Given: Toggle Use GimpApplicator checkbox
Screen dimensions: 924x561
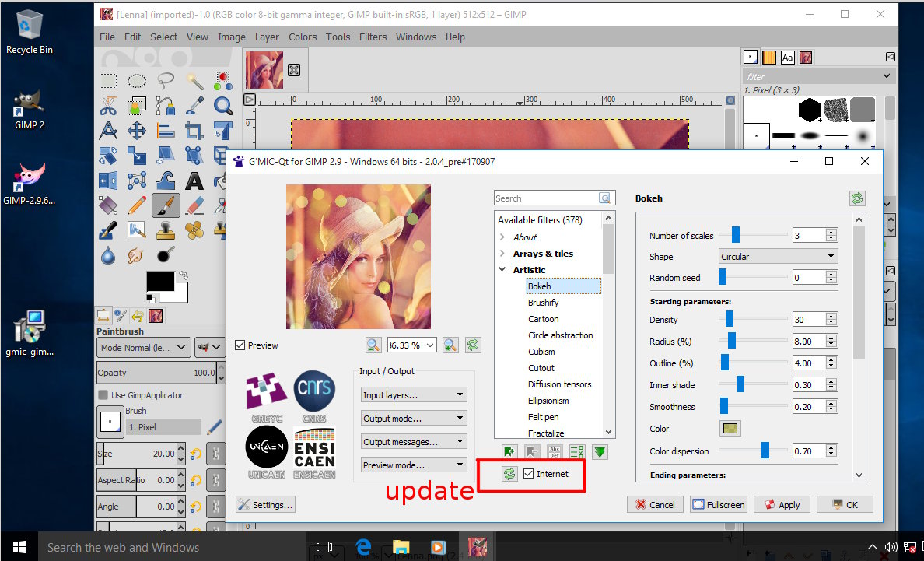Looking at the screenshot, I should 103,394.
